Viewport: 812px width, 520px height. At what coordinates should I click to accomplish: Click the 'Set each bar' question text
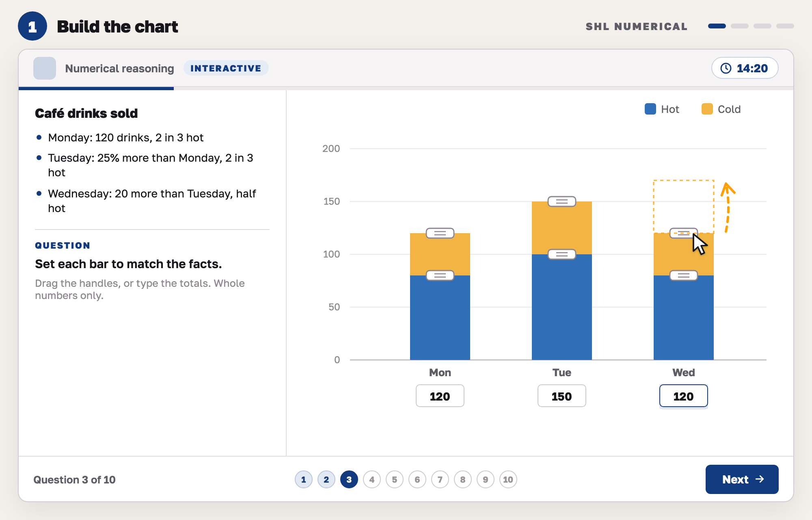coord(128,264)
